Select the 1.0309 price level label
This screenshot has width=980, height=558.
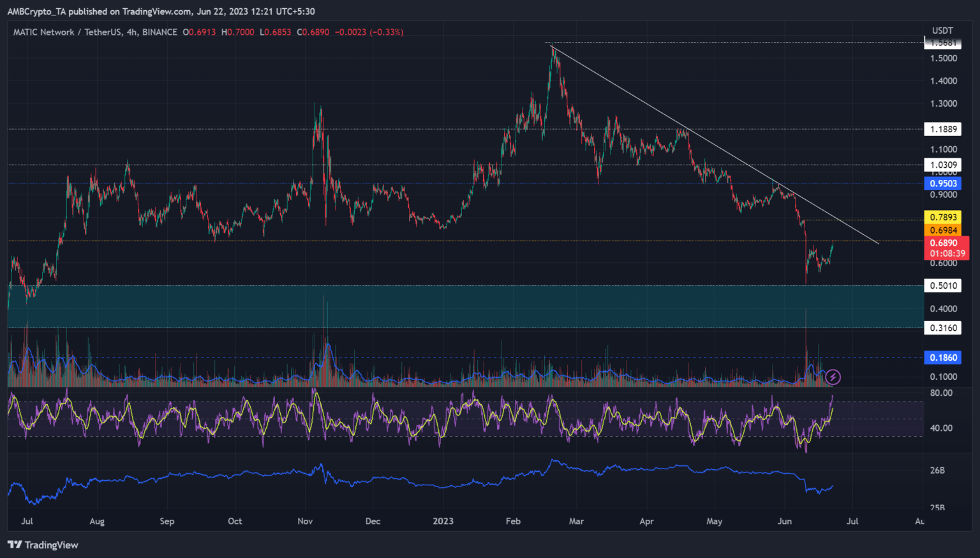[x=943, y=165]
